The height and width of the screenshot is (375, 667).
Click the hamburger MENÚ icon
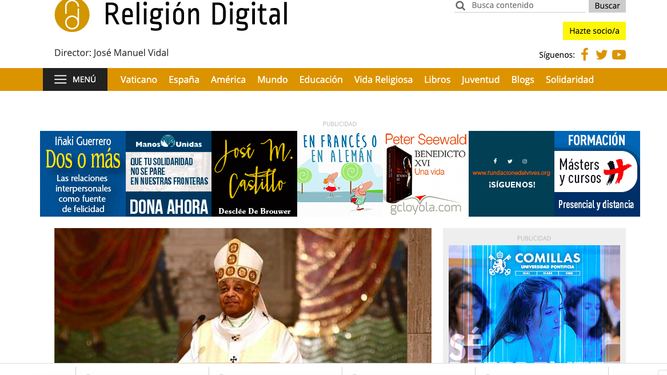coord(60,80)
